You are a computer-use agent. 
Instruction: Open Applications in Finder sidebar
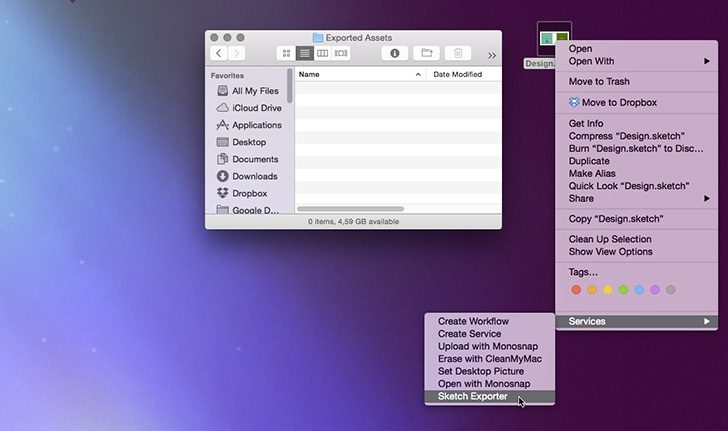coord(257,125)
